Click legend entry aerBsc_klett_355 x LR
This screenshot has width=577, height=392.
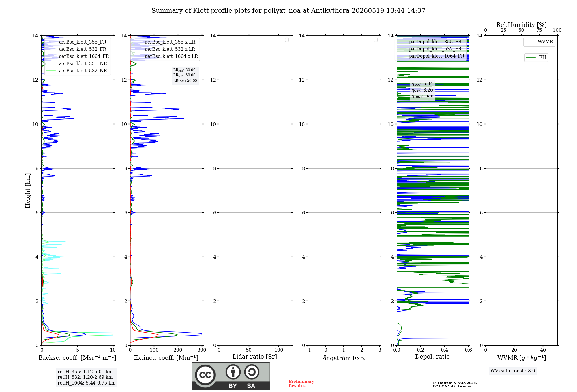pyautogui.click(x=164, y=42)
